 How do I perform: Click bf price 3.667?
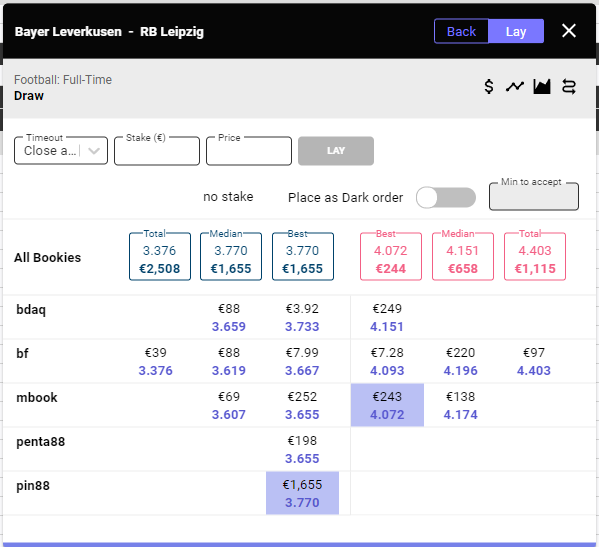tap(302, 371)
